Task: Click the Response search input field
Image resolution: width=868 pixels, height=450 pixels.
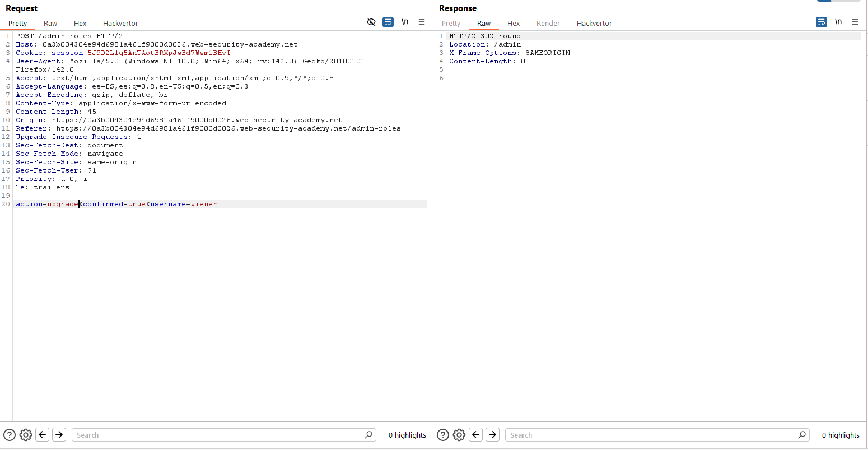Action: 652,435
